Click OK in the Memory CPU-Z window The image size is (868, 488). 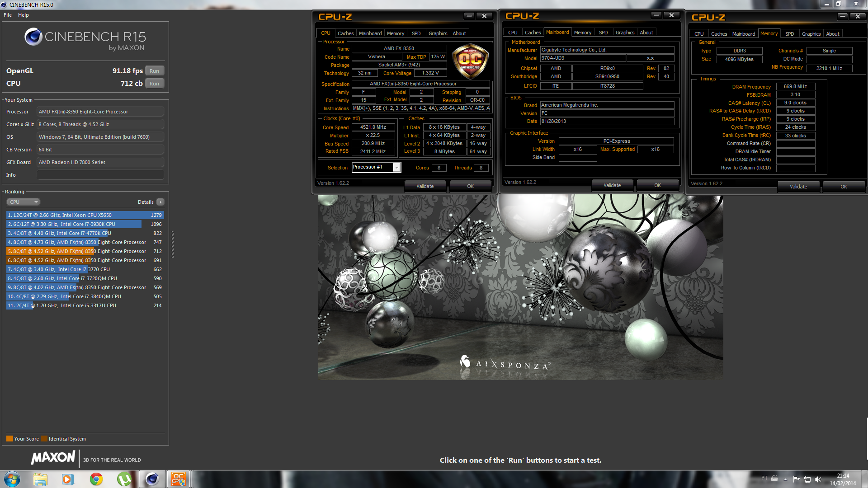(x=844, y=187)
